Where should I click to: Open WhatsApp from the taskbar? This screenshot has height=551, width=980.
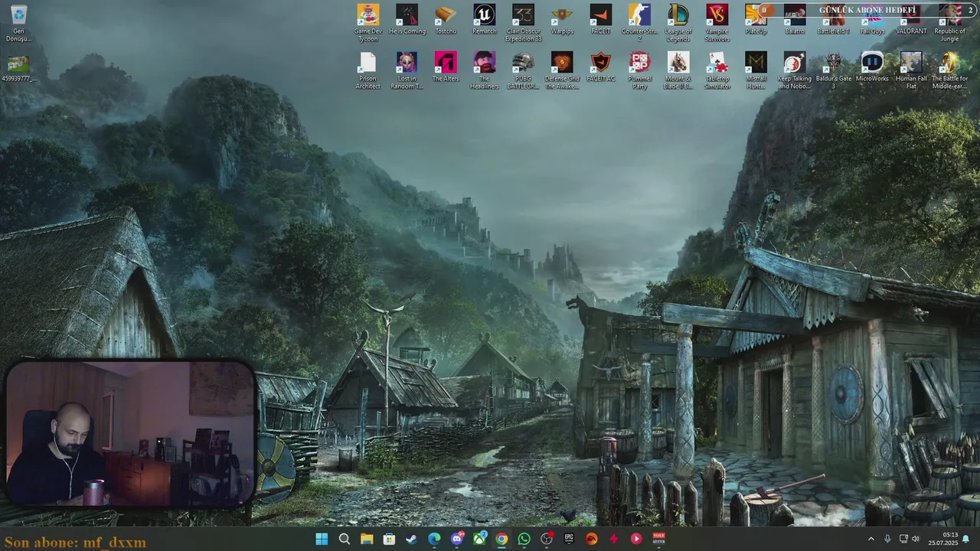point(524,539)
